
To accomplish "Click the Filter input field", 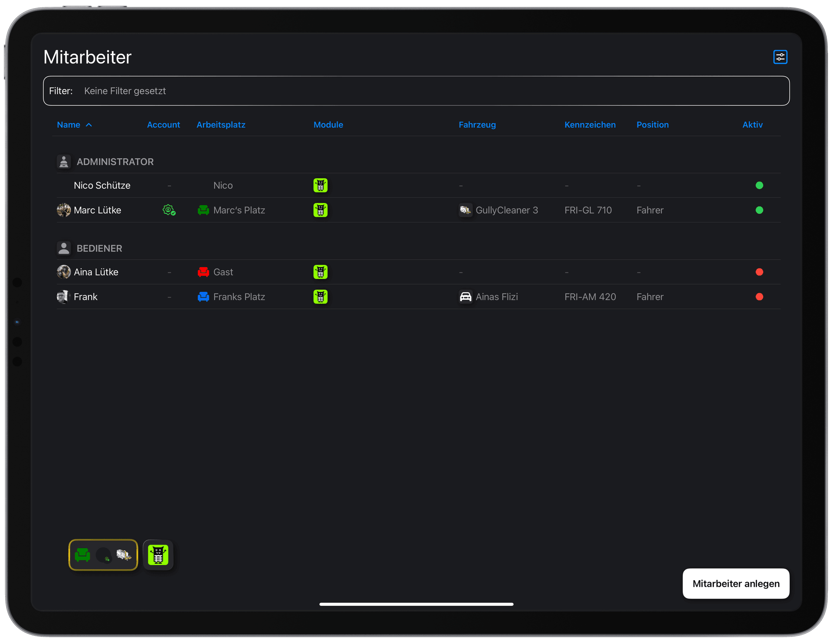I will pyautogui.click(x=416, y=91).
